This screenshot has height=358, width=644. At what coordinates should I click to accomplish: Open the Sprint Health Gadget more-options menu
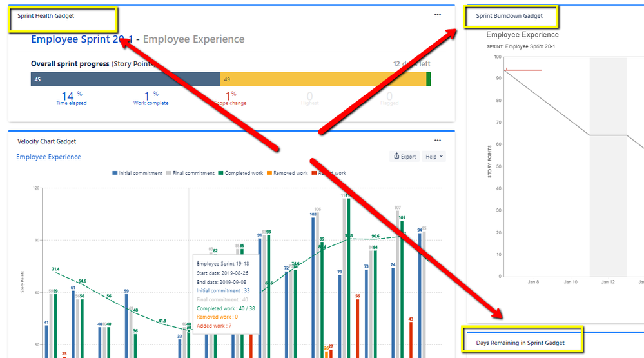pyautogui.click(x=438, y=15)
